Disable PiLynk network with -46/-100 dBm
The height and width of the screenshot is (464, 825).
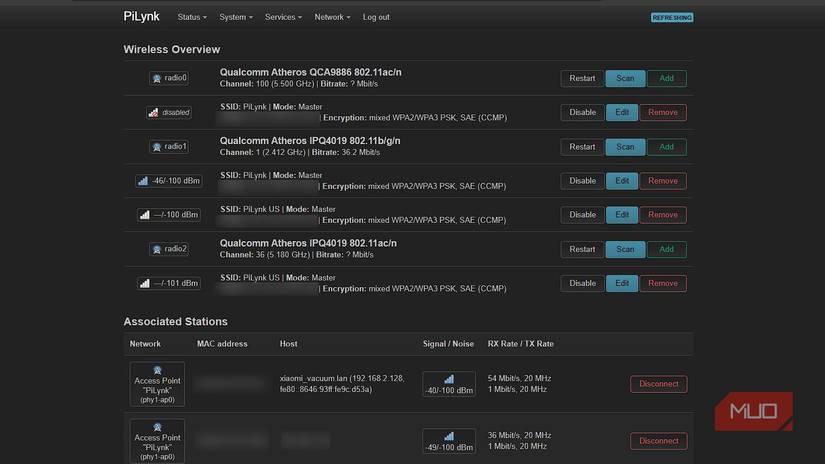(x=582, y=180)
